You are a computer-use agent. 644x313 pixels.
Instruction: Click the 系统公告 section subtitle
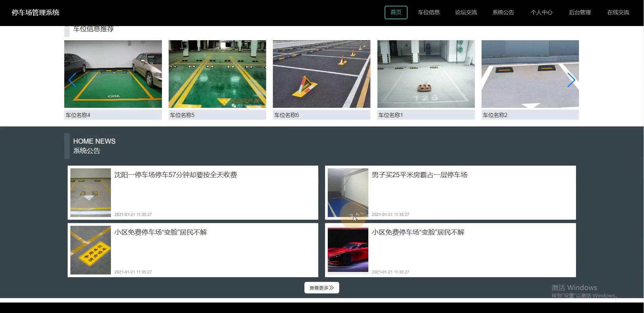[x=87, y=151]
